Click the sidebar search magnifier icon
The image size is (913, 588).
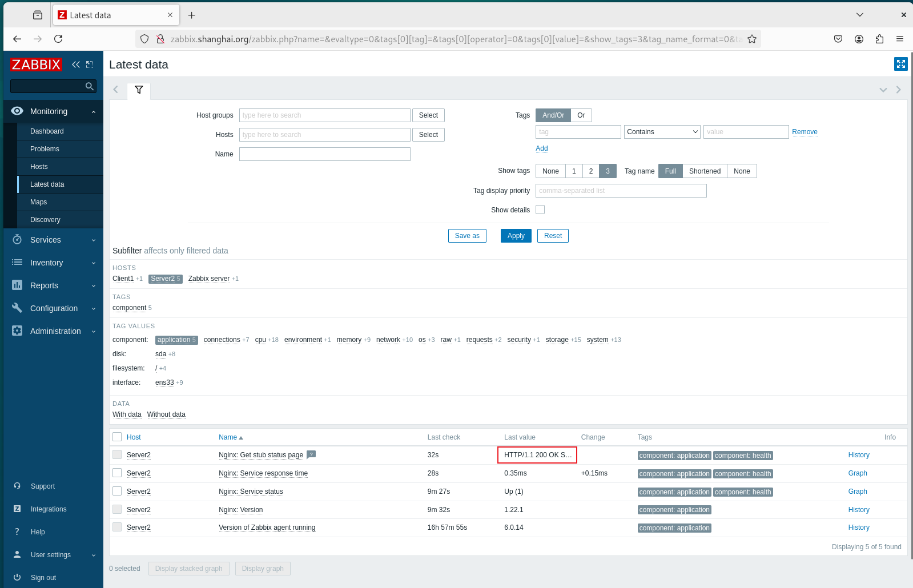coord(89,86)
